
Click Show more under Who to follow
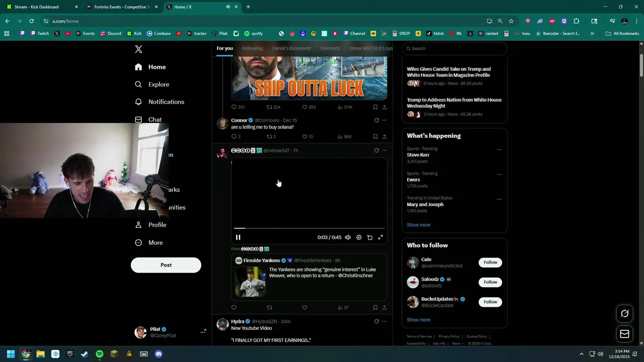tap(419, 320)
